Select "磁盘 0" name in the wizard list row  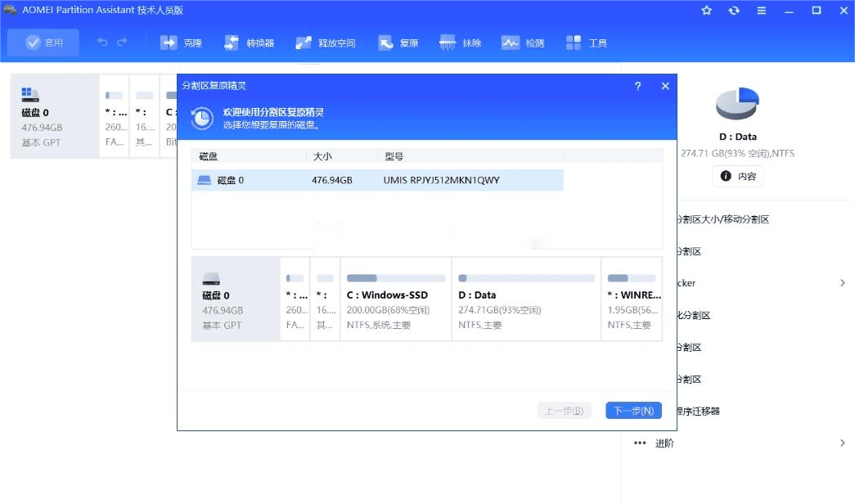(231, 180)
